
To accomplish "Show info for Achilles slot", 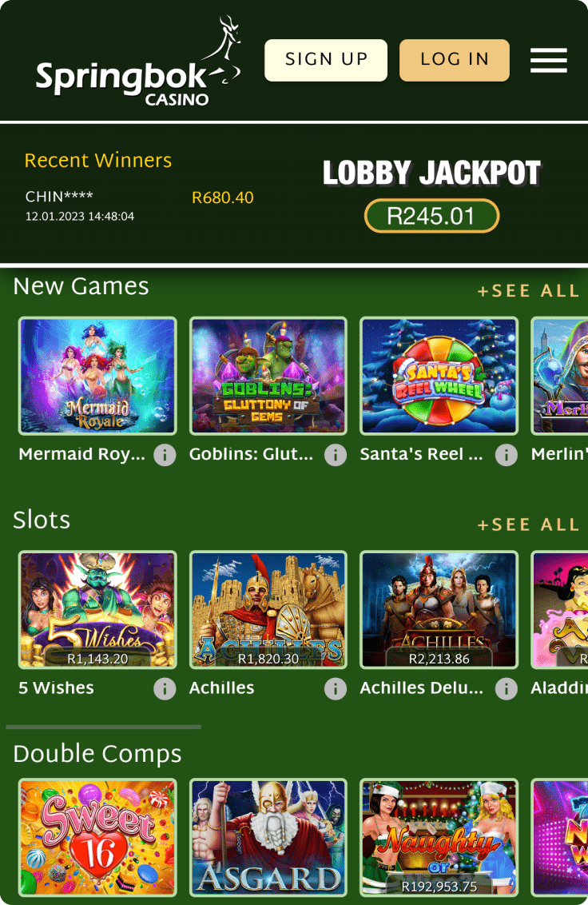I will coord(336,688).
